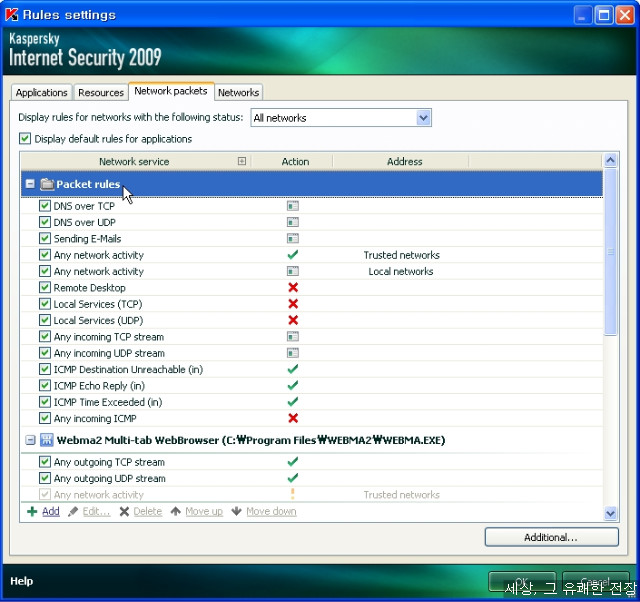Toggle the DNS over TCP checkbox
The image size is (640, 602).
click(x=44, y=206)
